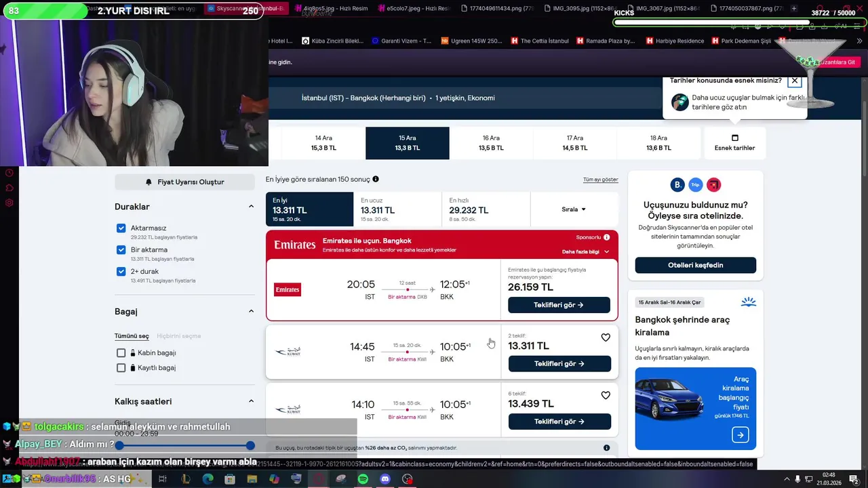Click the İstanbul (IST) - Bangkok search summary
The width and height of the screenshot is (868, 488).
coord(398,98)
